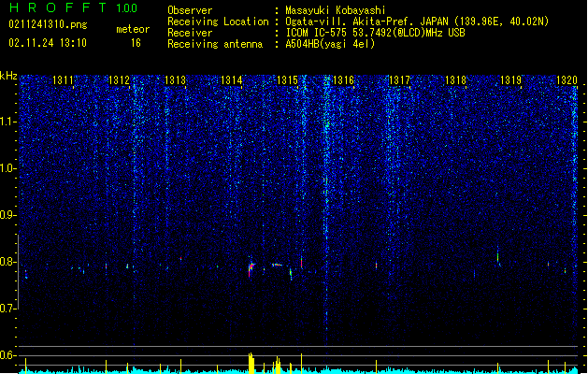Image resolution: width=588 pixels, height=374 pixels.
Task: Click the 1.1 kHz axis label
Action: click(7, 122)
